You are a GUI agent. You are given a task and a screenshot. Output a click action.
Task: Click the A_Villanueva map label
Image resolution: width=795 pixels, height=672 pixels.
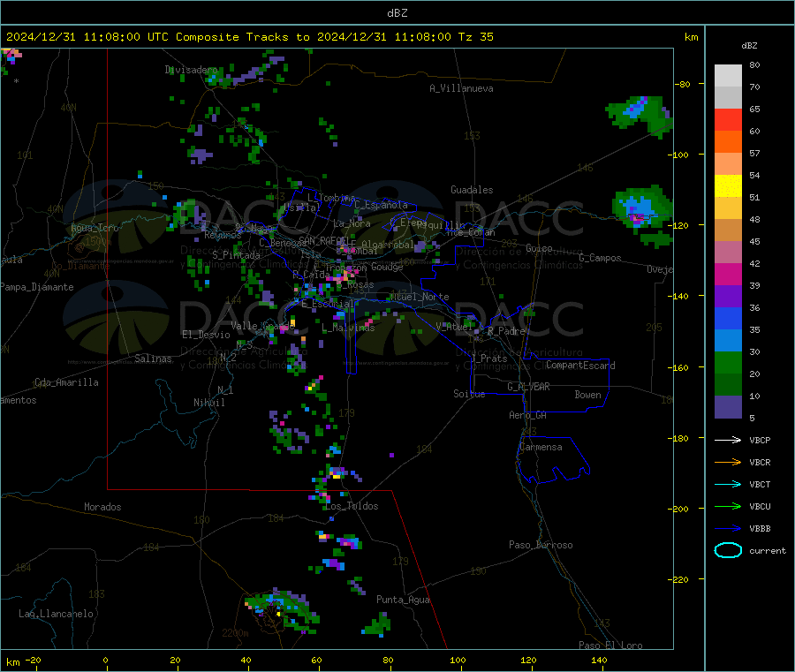coord(461,88)
